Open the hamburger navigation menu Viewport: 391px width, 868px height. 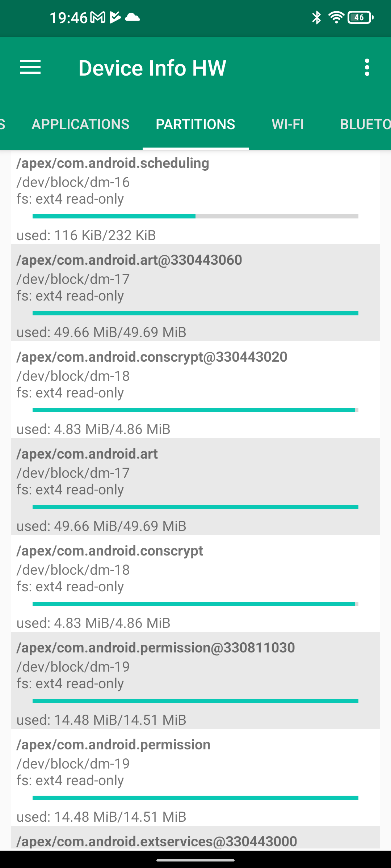click(x=30, y=68)
